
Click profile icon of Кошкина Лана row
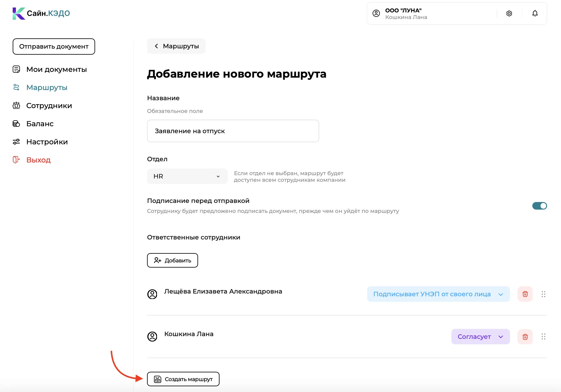(x=152, y=336)
